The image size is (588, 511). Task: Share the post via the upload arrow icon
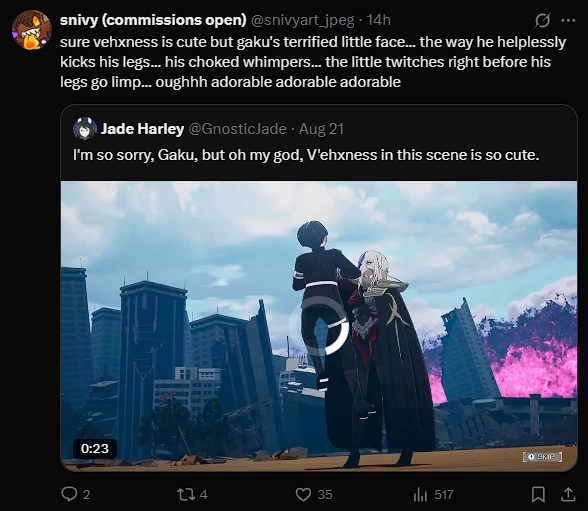click(x=568, y=494)
